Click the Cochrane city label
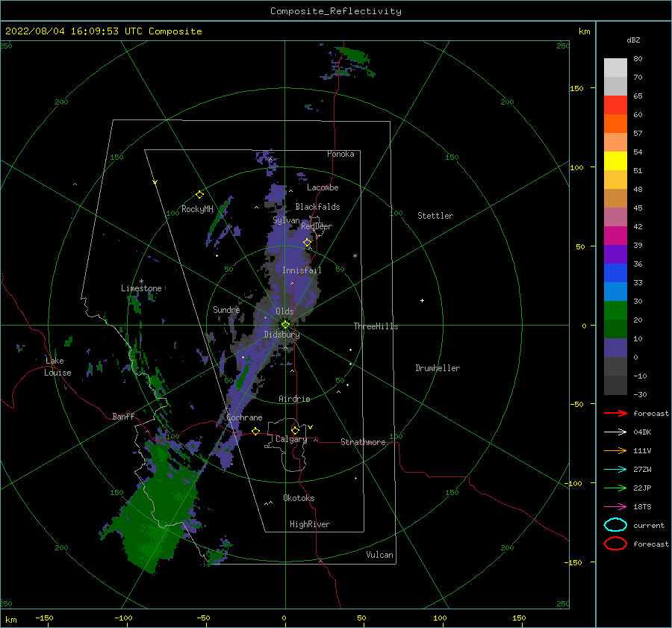 pos(244,417)
